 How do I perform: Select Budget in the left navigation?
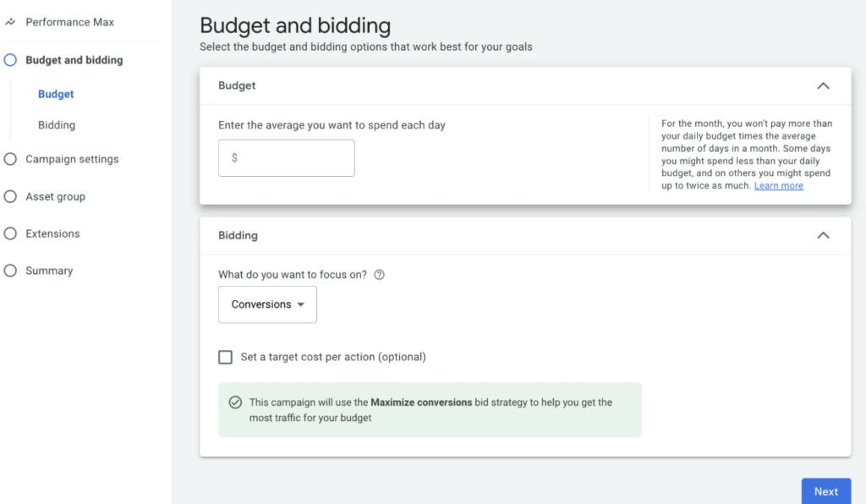click(54, 94)
